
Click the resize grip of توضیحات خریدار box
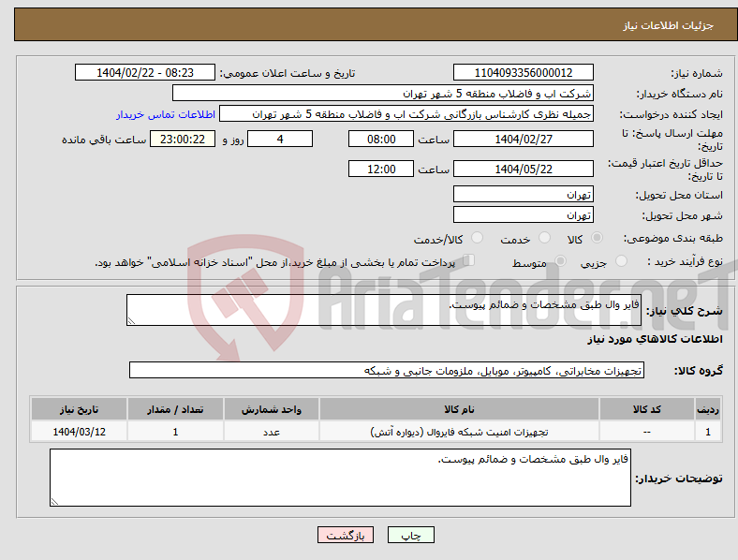click(x=54, y=502)
